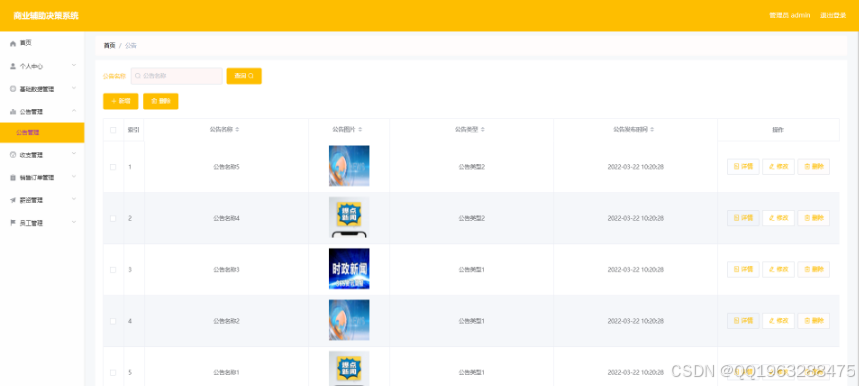
Task: Open the thumbnail image of row 公告名称5
Action: pyautogui.click(x=349, y=166)
